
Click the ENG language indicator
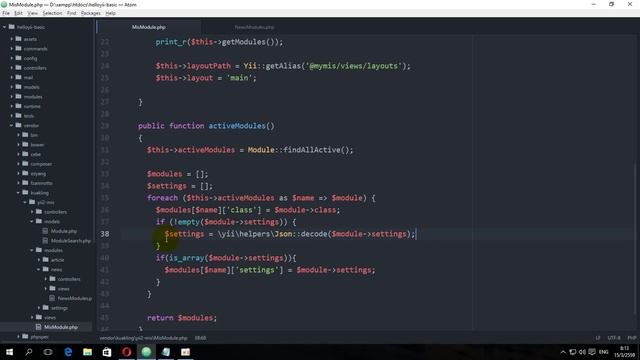point(604,352)
